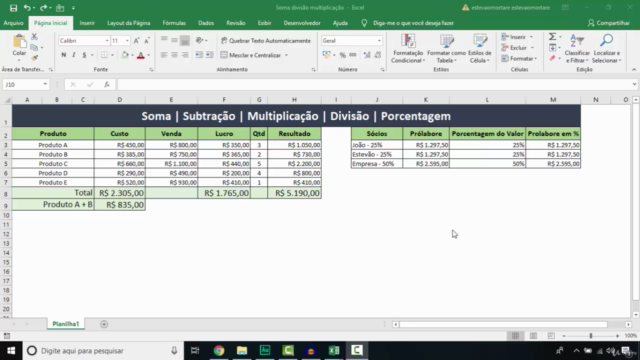Click the red font color A icon
The width and height of the screenshot is (640, 360).
(x=141, y=55)
